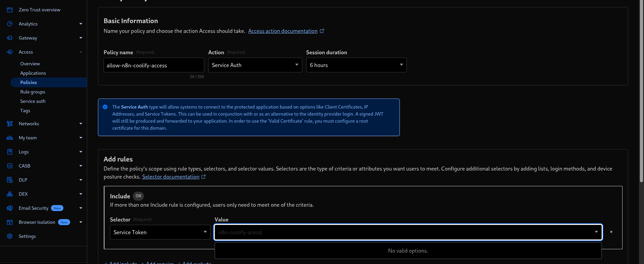The width and height of the screenshot is (644, 264).
Task: Click the My team people icon
Action: point(10,138)
